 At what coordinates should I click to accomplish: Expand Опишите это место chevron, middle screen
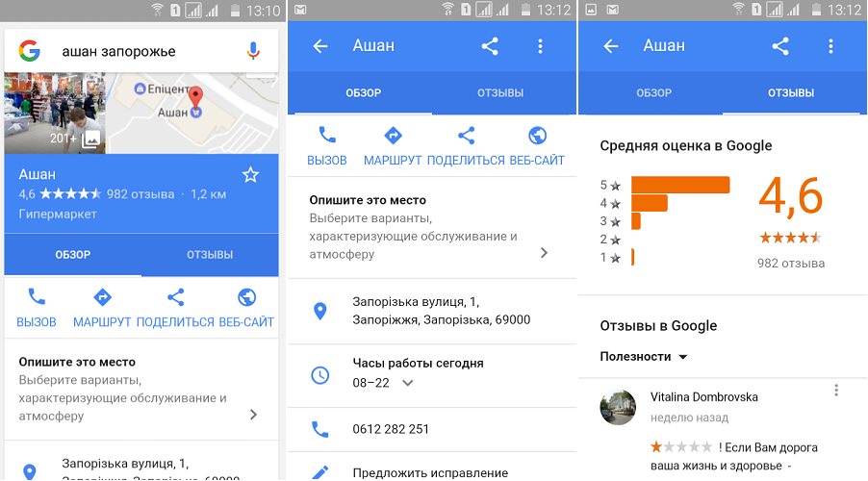click(544, 253)
